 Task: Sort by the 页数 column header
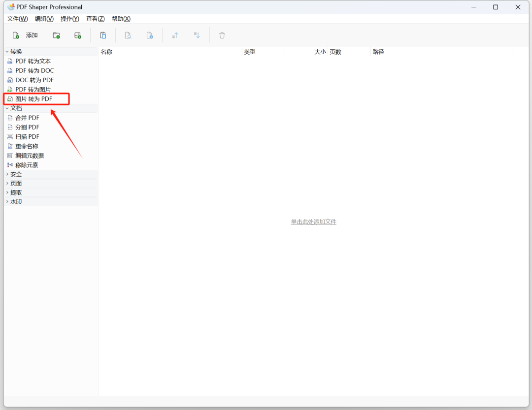point(349,52)
